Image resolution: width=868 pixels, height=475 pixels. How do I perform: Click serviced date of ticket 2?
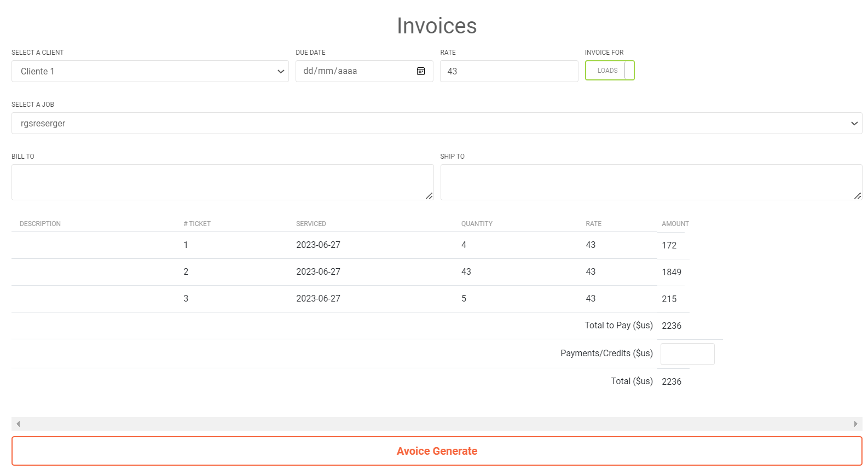319,272
